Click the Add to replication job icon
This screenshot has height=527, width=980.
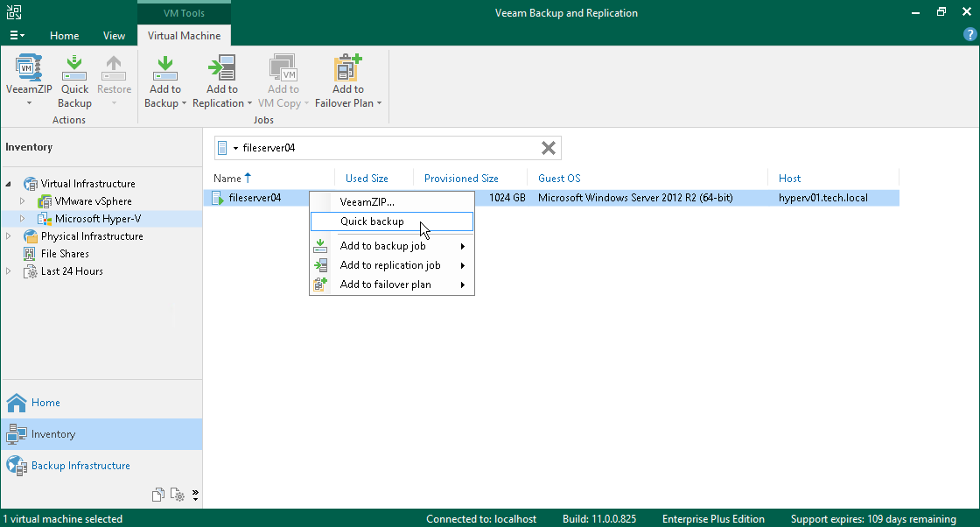[320, 265]
